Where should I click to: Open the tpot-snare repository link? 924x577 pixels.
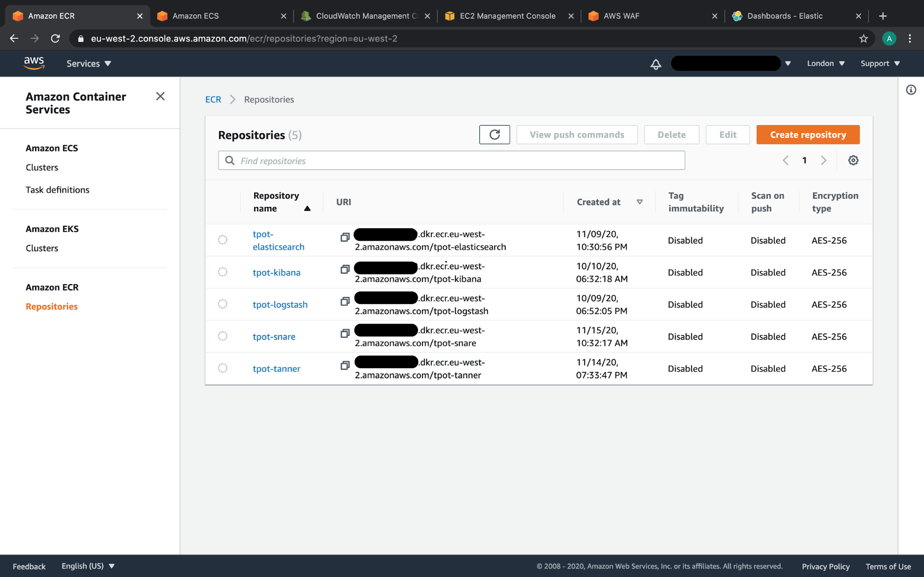(274, 336)
